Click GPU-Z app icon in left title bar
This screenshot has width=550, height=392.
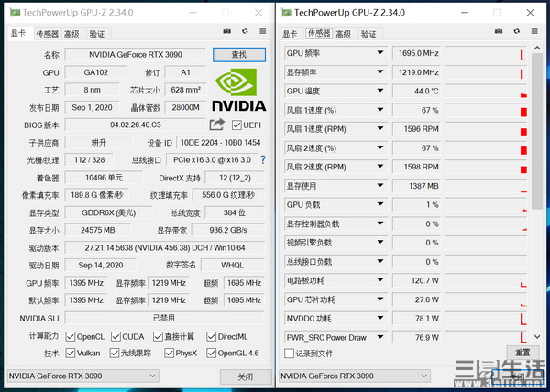15,13
